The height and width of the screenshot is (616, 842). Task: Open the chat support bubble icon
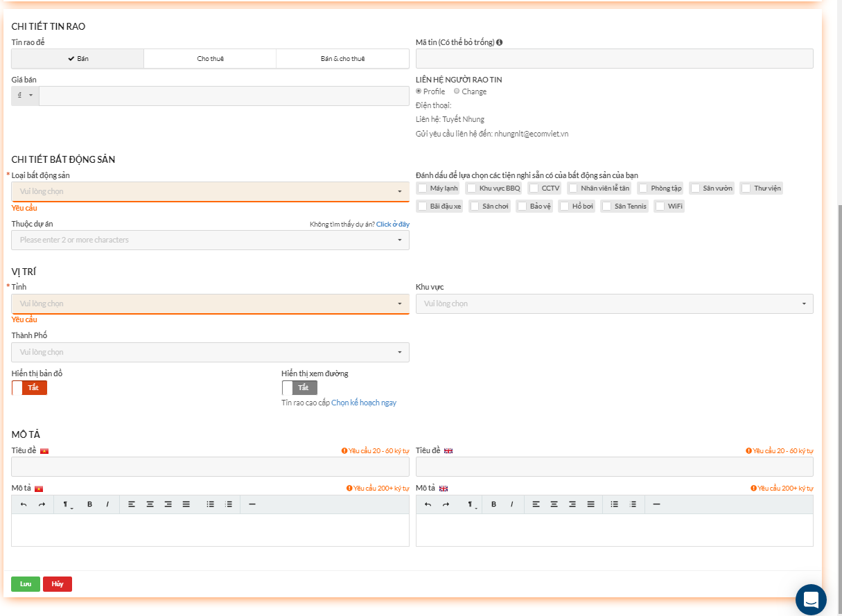pos(811,599)
